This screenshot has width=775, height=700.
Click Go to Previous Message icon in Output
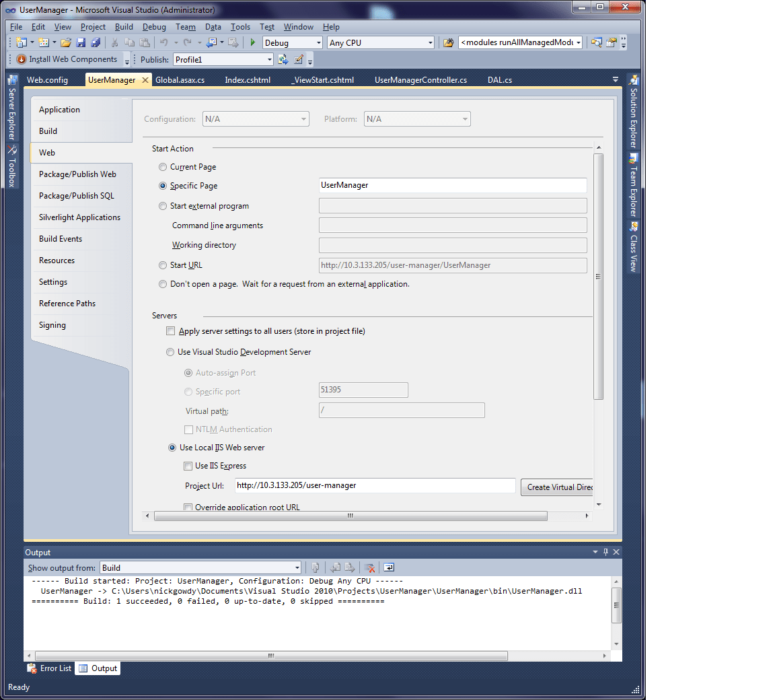pos(336,567)
